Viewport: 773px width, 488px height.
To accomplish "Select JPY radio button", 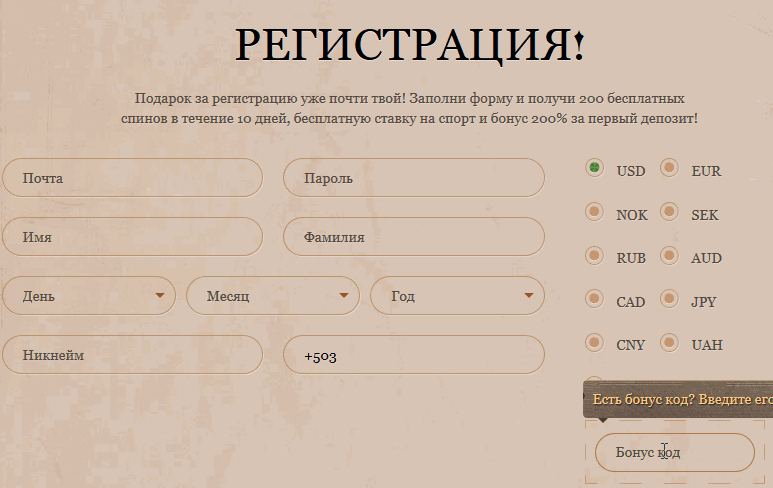I will click(669, 299).
